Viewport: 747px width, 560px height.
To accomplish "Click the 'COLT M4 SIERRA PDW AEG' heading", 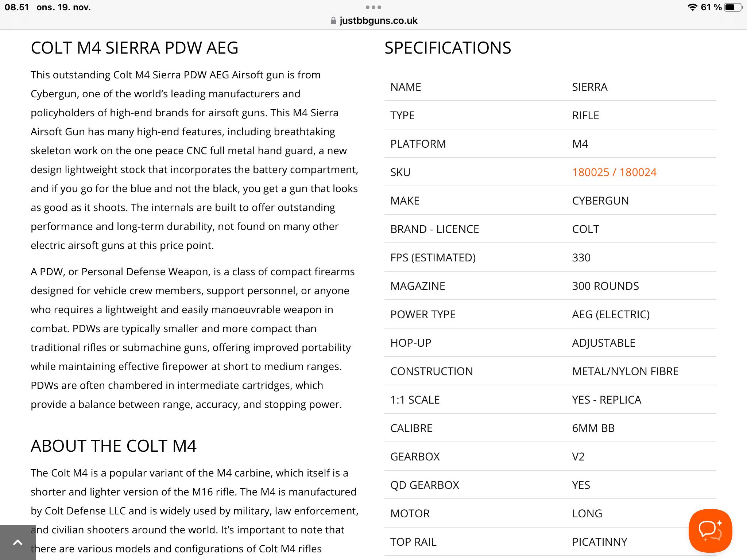I will pyautogui.click(x=134, y=48).
